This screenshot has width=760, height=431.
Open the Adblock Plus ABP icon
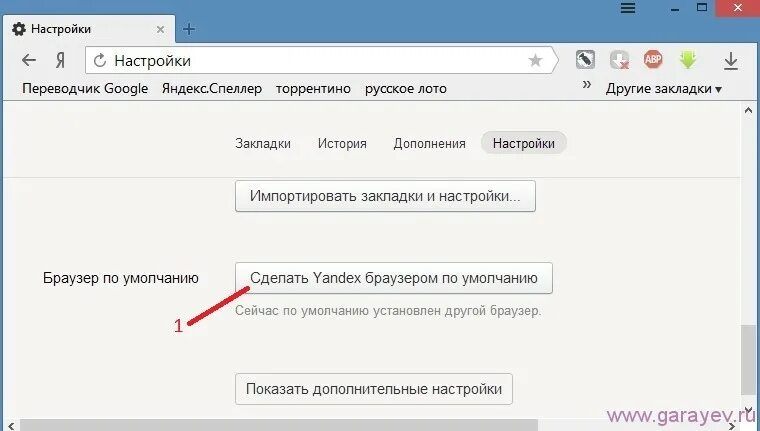[x=653, y=60]
